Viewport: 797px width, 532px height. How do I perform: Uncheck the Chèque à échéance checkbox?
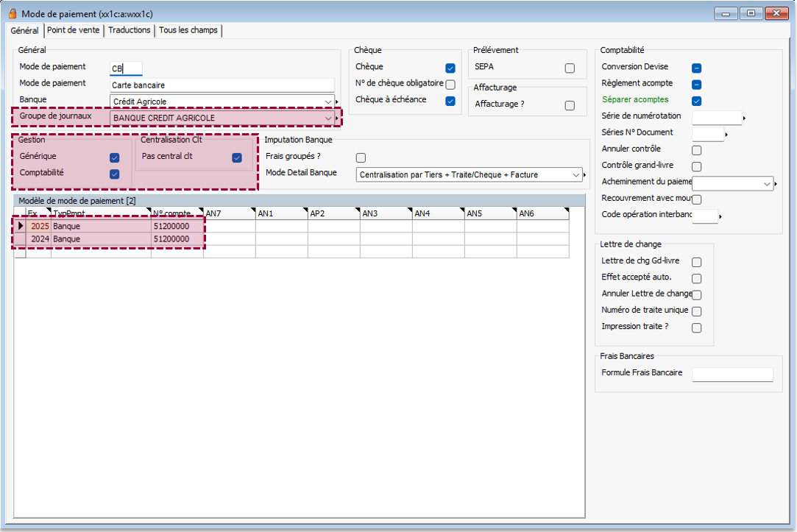click(x=450, y=101)
